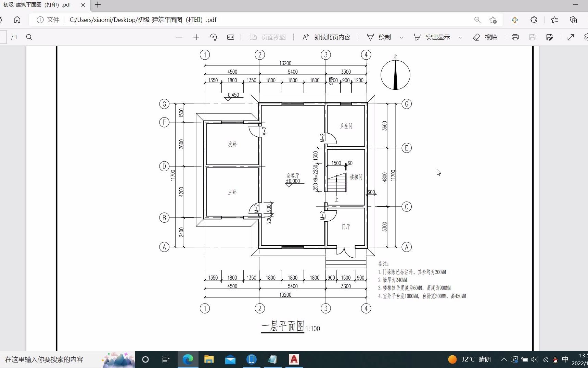Open the weather widget showing 32°C

(x=470, y=359)
